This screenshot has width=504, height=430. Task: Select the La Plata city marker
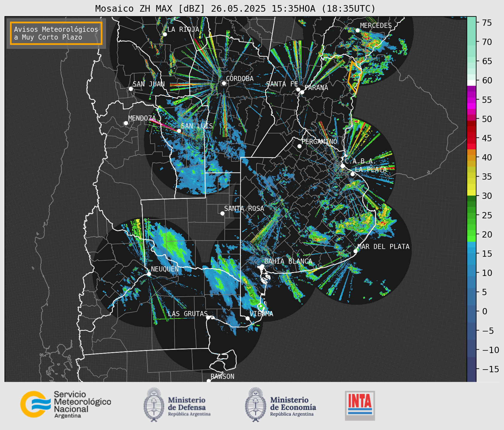353,174
